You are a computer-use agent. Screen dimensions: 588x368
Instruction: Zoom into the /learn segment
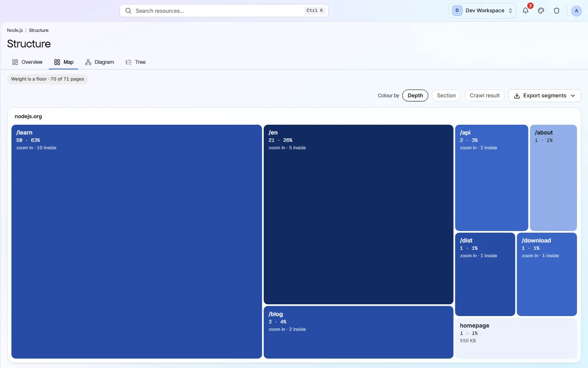pos(137,242)
